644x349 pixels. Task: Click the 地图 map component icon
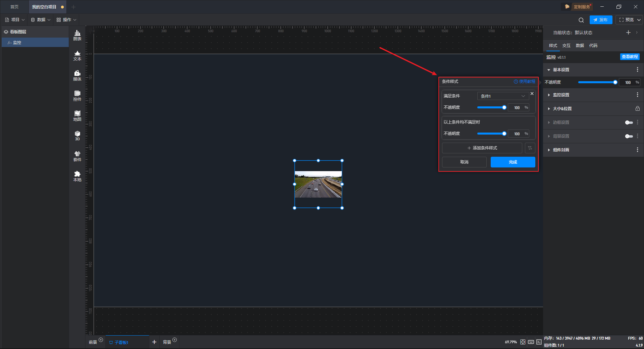pos(77,116)
